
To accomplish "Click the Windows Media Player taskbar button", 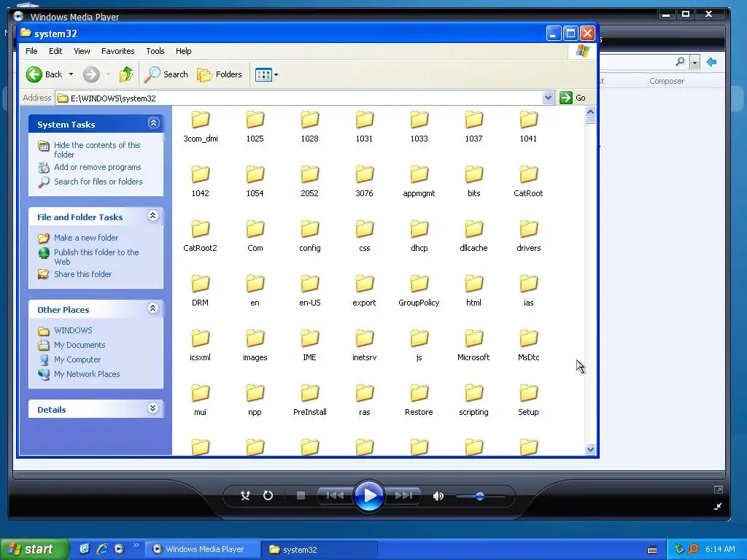I will coord(203,549).
